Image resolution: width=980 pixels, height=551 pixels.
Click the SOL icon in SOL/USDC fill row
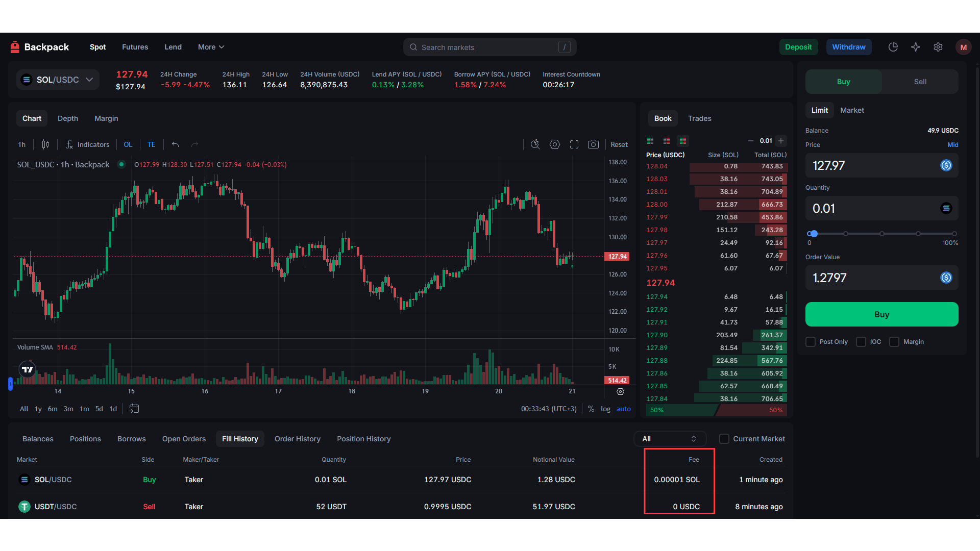24,480
